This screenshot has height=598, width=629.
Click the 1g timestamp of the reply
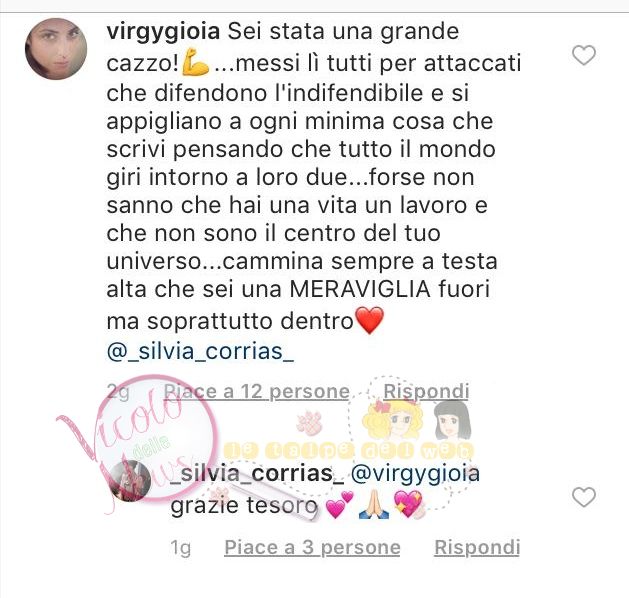click(181, 548)
